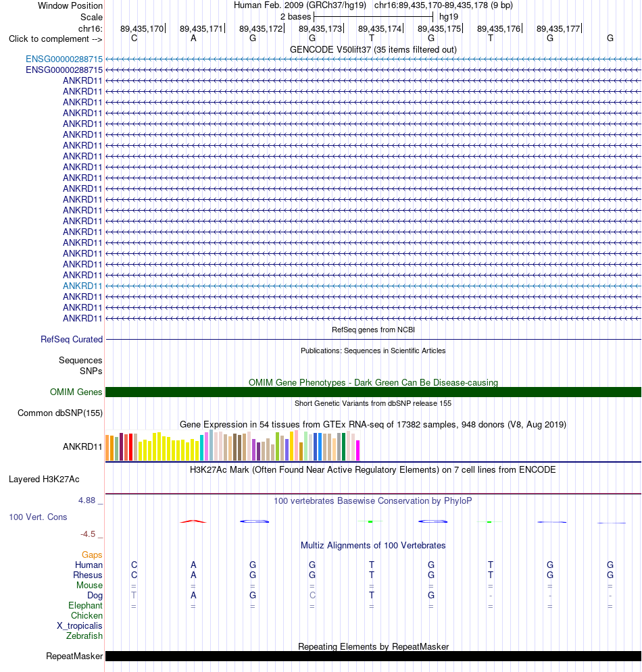Open 'OMIM Gene Phenotypes' track title
This screenshot has height=672, width=642.
point(373,382)
